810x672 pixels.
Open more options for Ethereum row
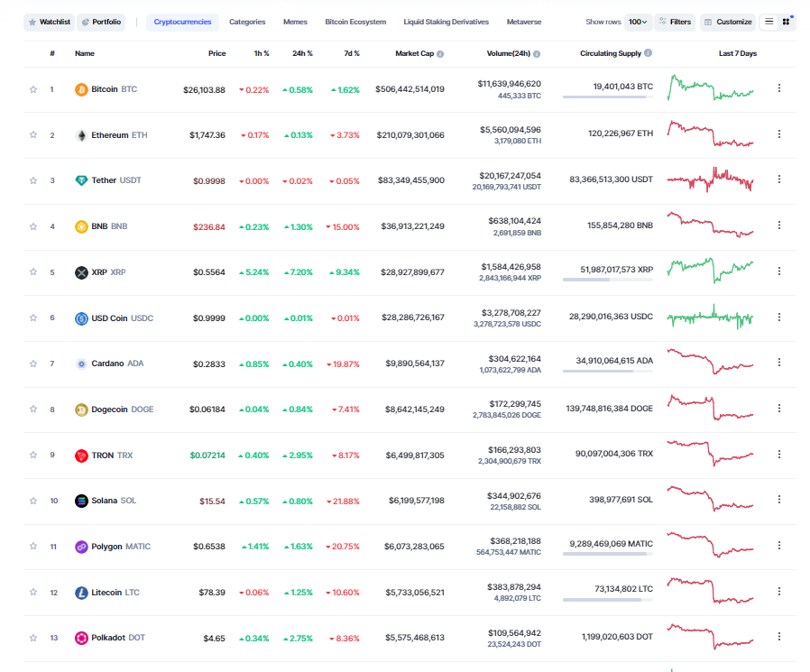(779, 133)
